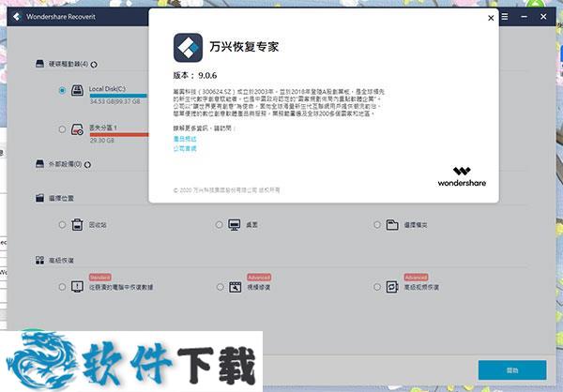Click the choose folder icon
The width and height of the screenshot is (563, 392).
click(392, 225)
